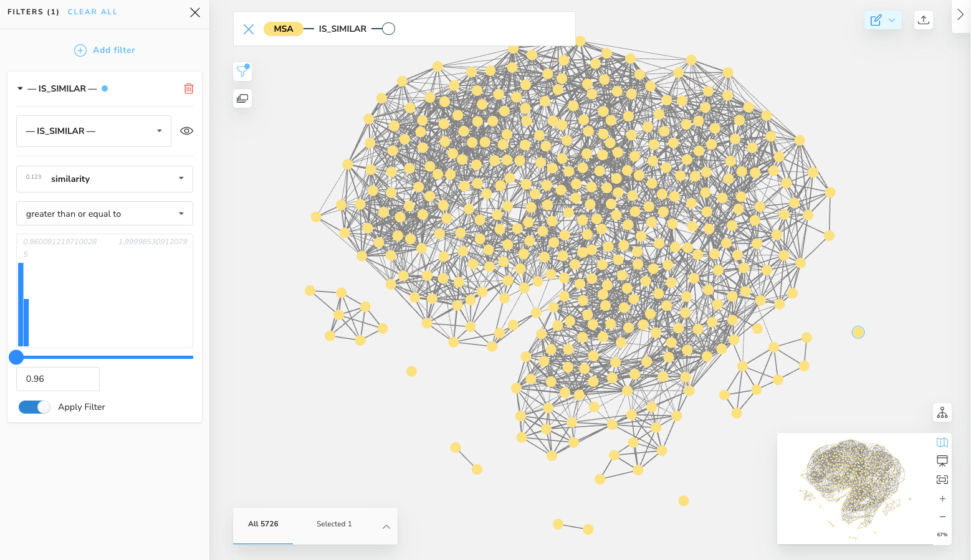Zoom out with the minus icon
Screen dimensions: 971x560
[x=942, y=516]
